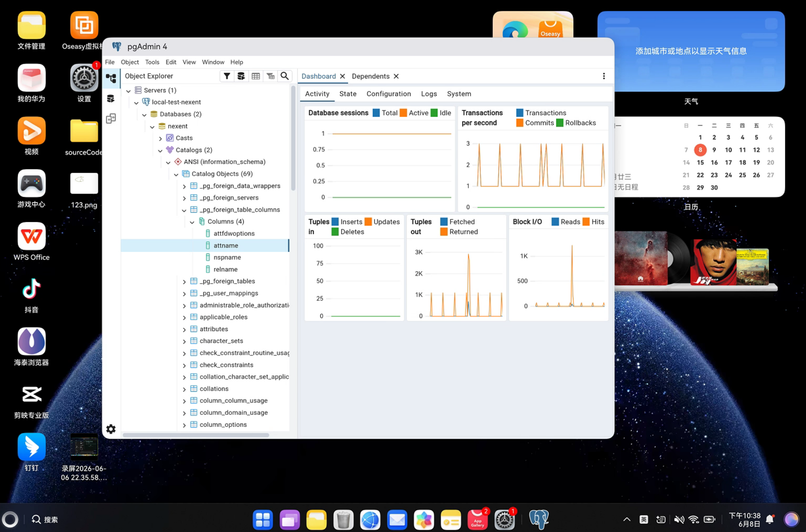Select the nexent database node
Image resolution: width=806 pixels, height=532 pixels.
click(178, 126)
